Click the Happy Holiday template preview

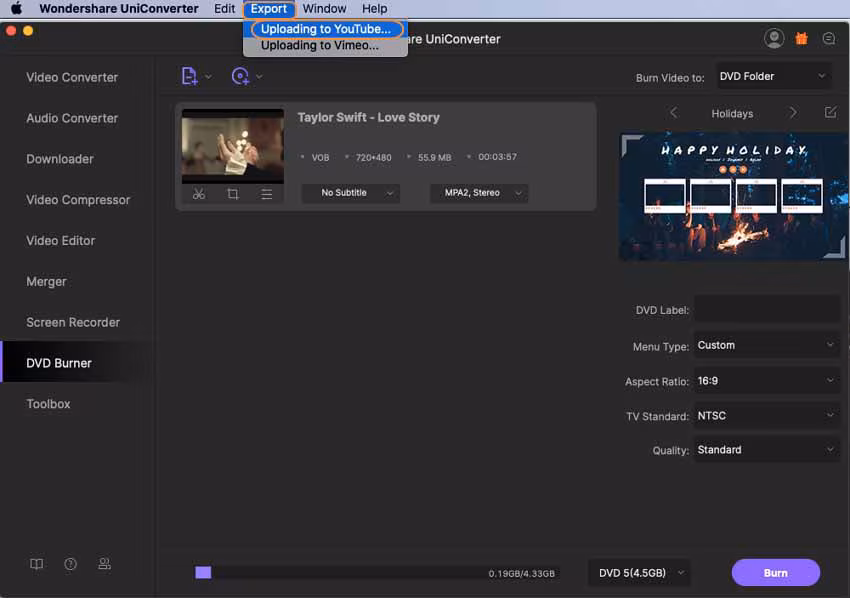(732, 197)
